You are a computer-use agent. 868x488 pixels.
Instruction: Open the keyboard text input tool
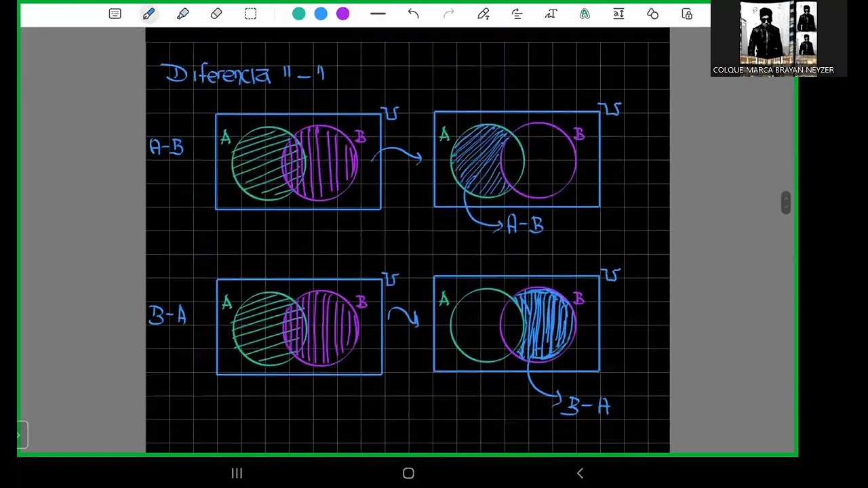(x=115, y=14)
